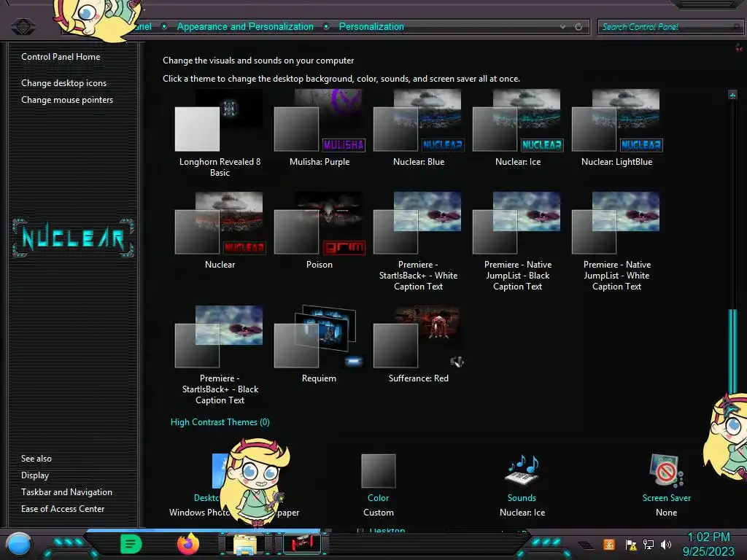Switch to the Personalization taskbar window
This screenshot has height=560, width=747.
tap(302, 544)
